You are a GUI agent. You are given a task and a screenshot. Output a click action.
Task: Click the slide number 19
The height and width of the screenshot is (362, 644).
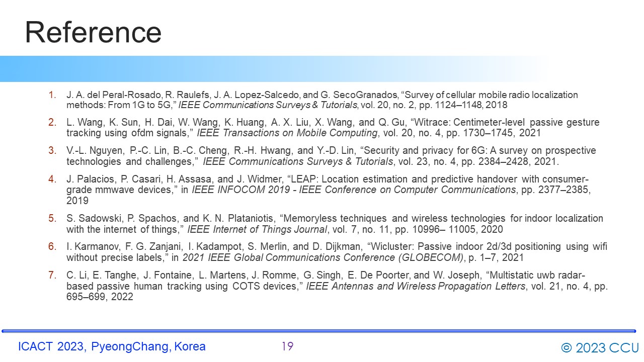point(287,346)
